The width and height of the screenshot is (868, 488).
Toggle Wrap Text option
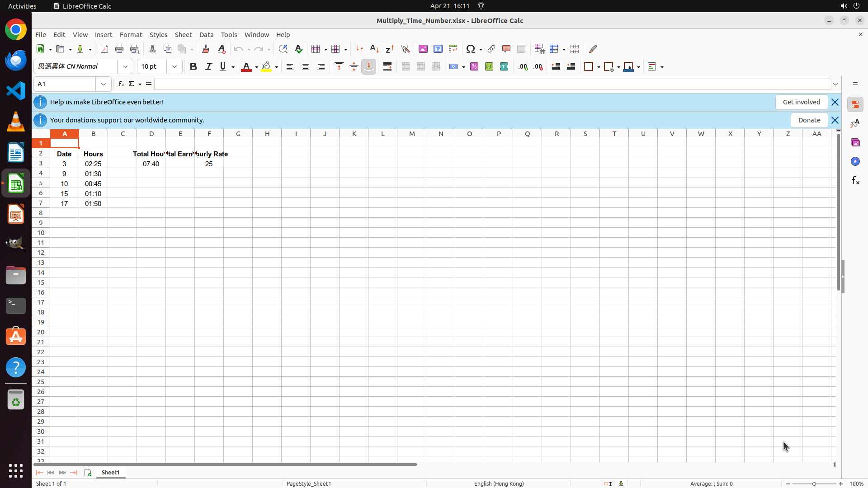(387, 67)
